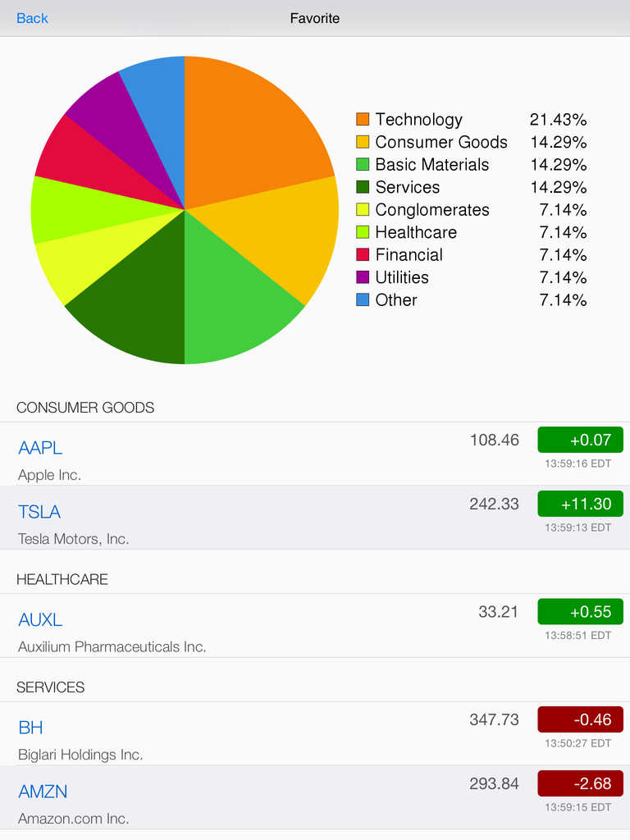The image size is (630, 840).
Task: Open the TSLA stock ticker link
Action: [x=39, y=512]
